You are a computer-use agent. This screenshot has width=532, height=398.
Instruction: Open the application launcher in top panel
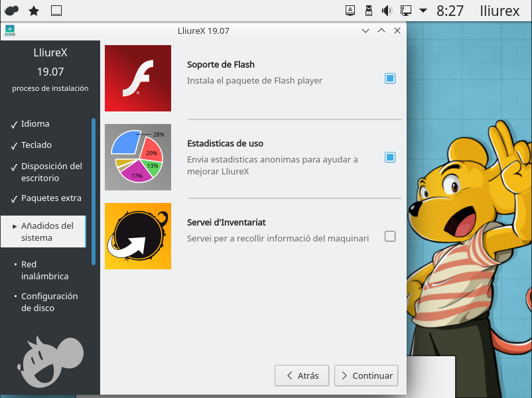click(11, 11)
